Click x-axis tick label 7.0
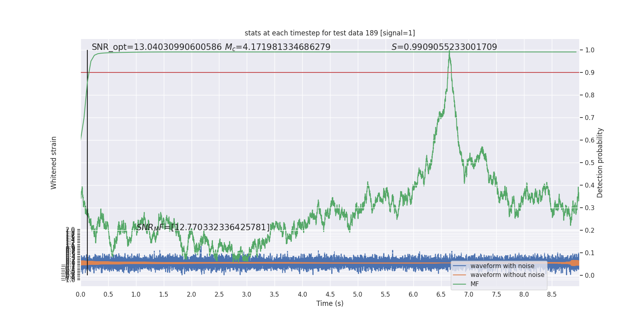The image size is (644, 322). [x=469, y=295]
